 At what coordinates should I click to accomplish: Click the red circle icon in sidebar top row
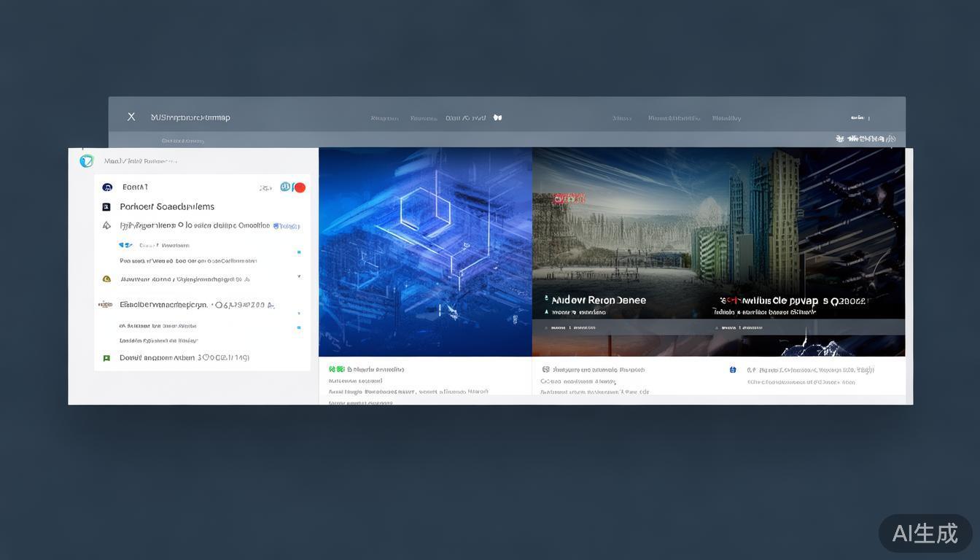299,187
